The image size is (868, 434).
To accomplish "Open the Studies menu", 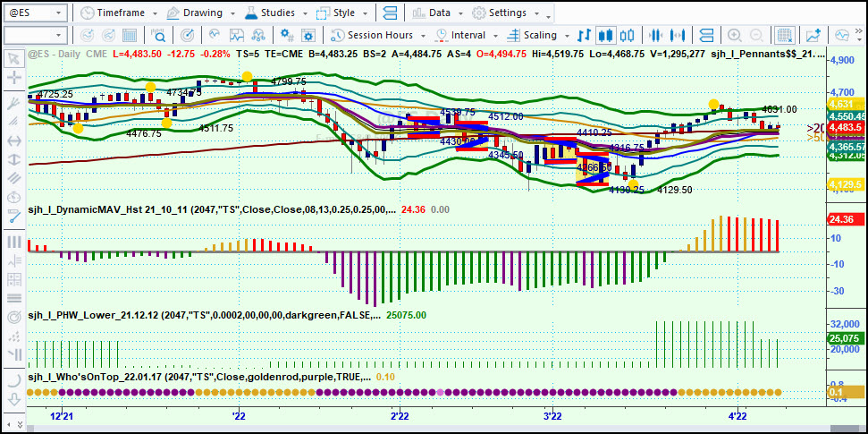I will tap(271, 13).
